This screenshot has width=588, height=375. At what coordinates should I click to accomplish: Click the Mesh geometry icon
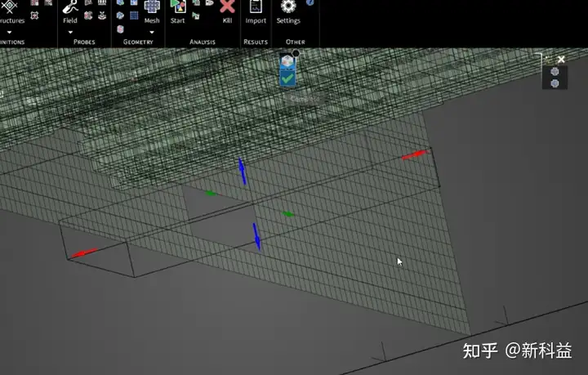coord(152,7)
